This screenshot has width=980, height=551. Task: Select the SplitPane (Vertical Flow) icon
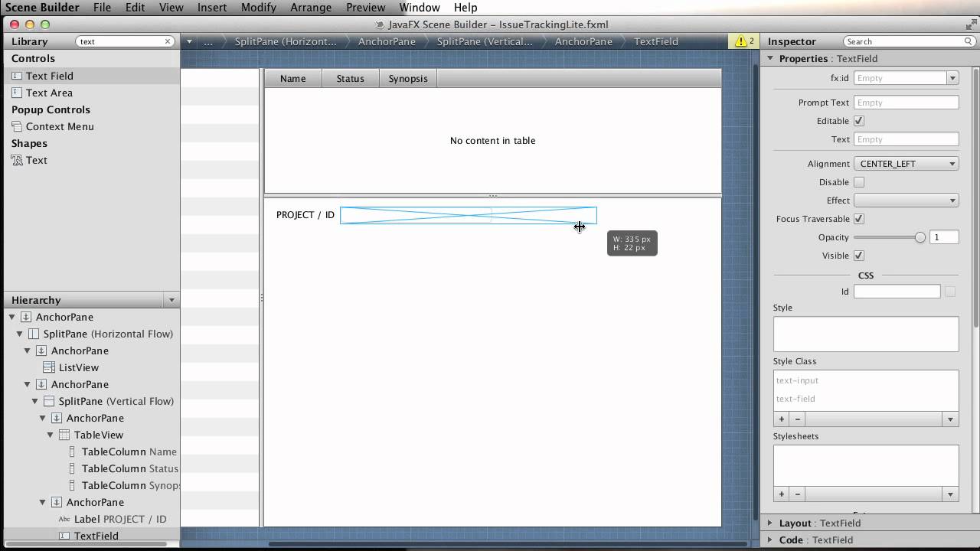[49, 401]
